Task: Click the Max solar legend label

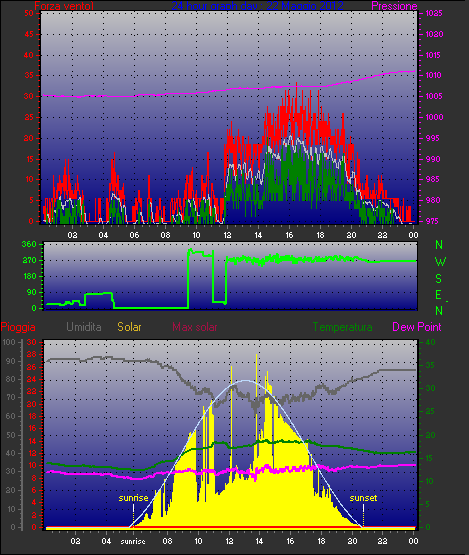Action: click(195, 327)
